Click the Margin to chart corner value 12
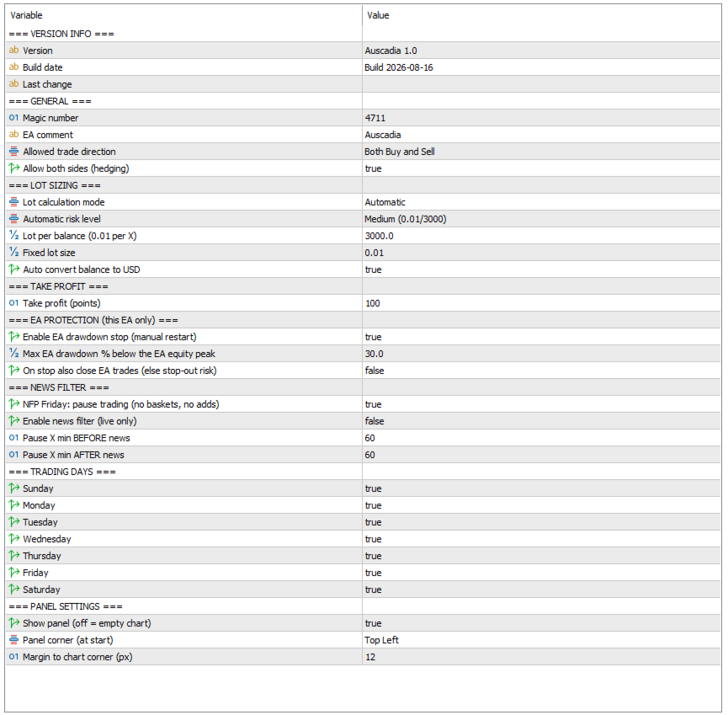Viewport: 728px width, 715px height. click(541, 656)
